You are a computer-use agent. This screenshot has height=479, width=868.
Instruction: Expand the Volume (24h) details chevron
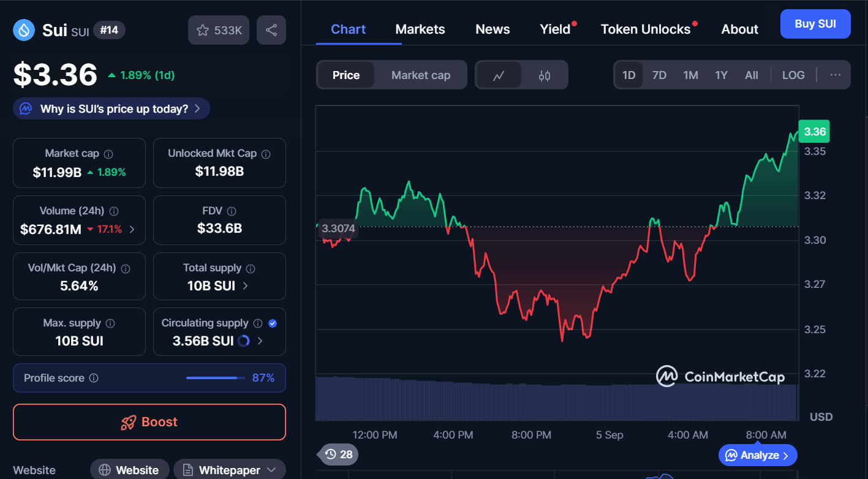point(132,230)
